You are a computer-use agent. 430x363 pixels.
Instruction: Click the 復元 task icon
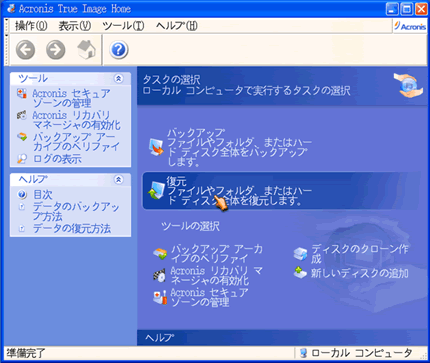click(x=156, y=190)
